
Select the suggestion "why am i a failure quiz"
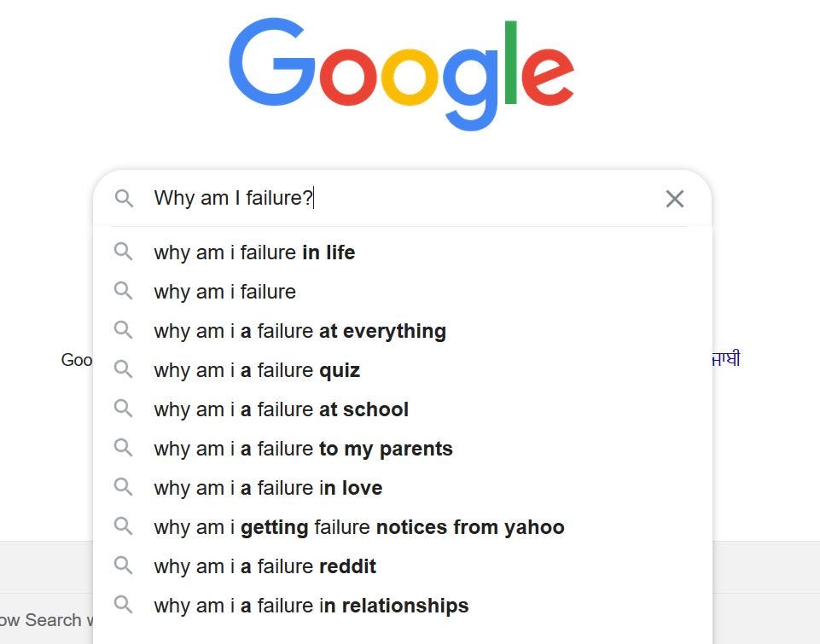(256, 370)
